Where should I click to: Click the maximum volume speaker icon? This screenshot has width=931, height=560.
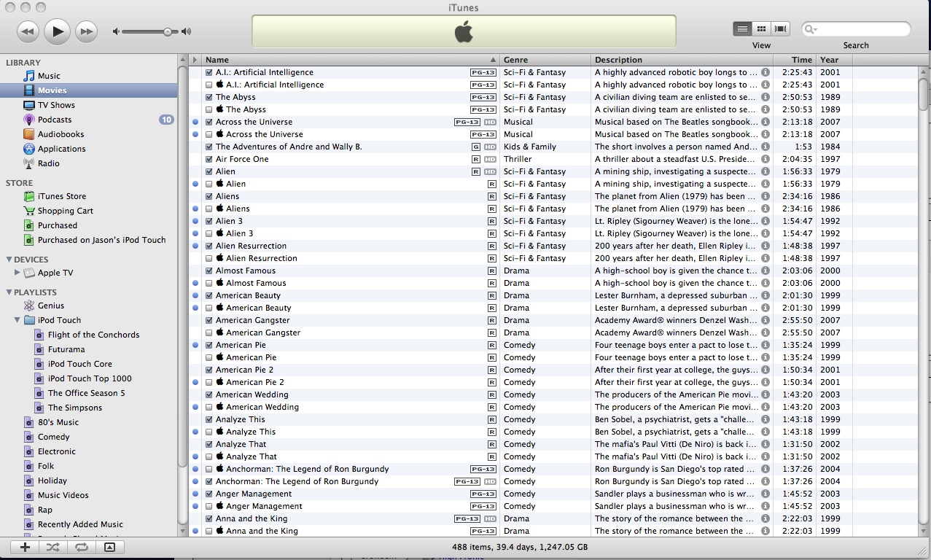(x=186, y=31)
